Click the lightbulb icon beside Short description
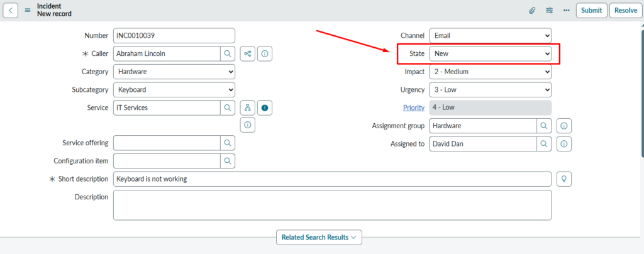The image size is (644, 254). 564,179
